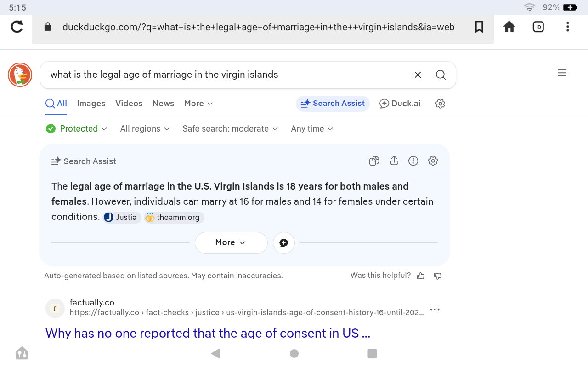Mark the answer as unhelpful with thumbs down
The image size is (588, 368).
point(438,276)
